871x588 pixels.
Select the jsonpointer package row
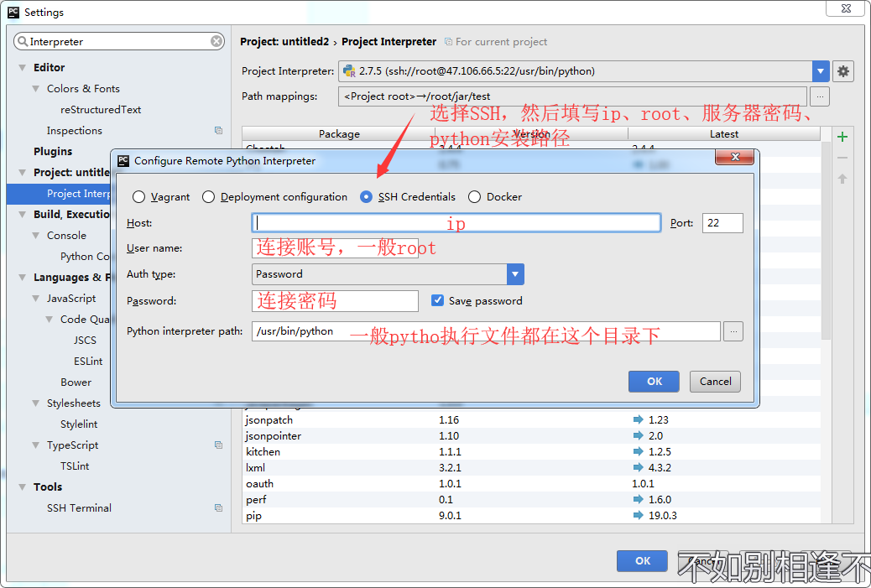click(531, 436)
